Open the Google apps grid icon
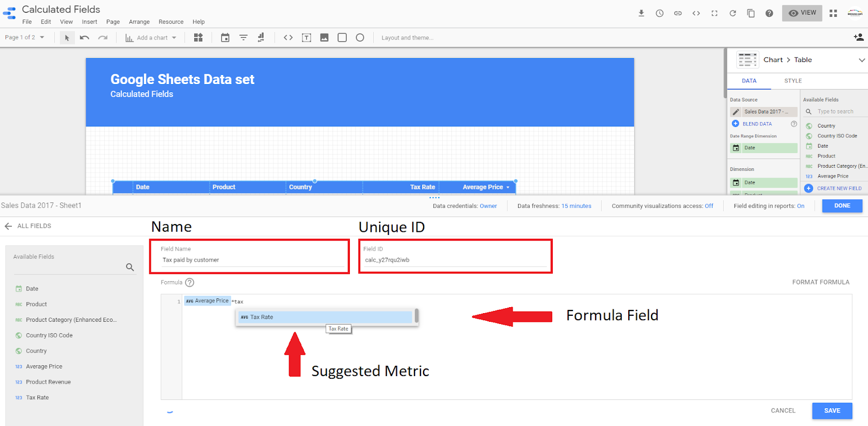Screen dimensions: 868x426 [833, 13]
